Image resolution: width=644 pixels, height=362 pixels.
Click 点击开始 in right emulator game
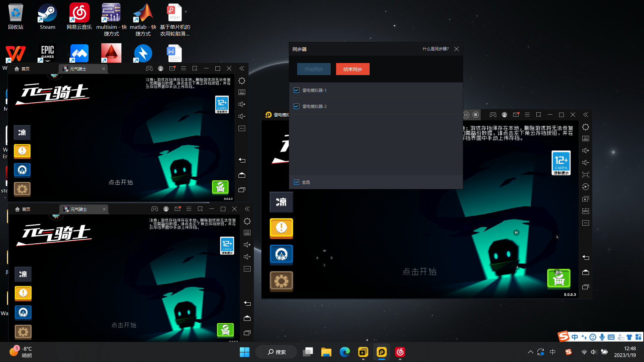[420, 271]
